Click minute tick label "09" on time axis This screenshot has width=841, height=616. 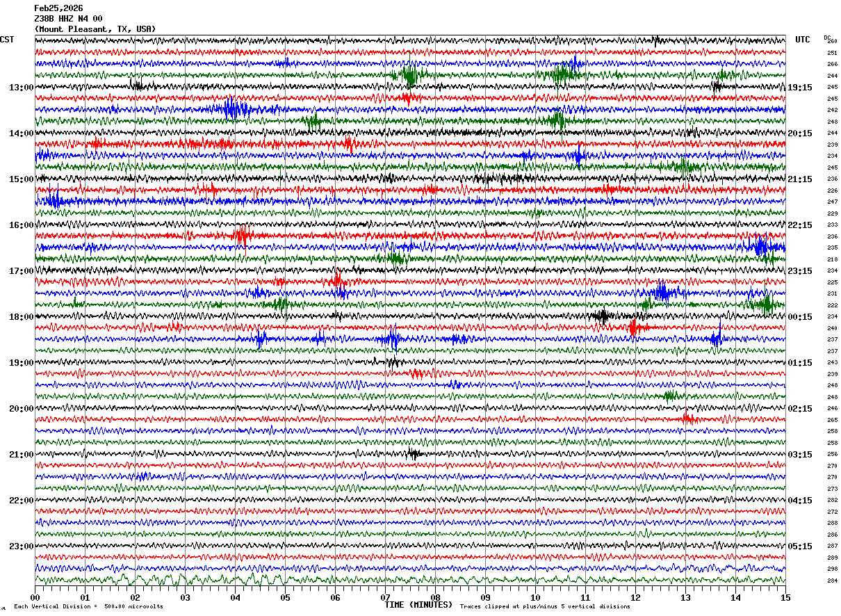[x=485, y=597]
